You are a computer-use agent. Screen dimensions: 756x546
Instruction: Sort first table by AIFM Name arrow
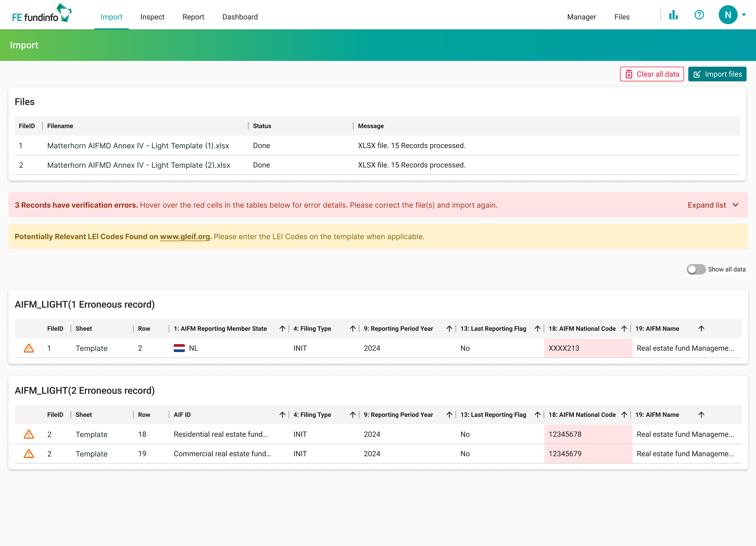(701, 329)
